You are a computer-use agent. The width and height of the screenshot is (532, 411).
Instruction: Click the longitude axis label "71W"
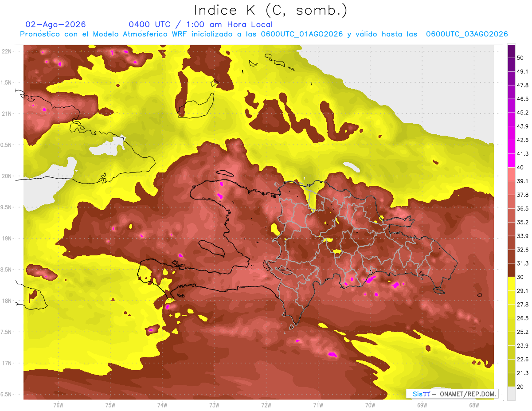coord(318,406)
